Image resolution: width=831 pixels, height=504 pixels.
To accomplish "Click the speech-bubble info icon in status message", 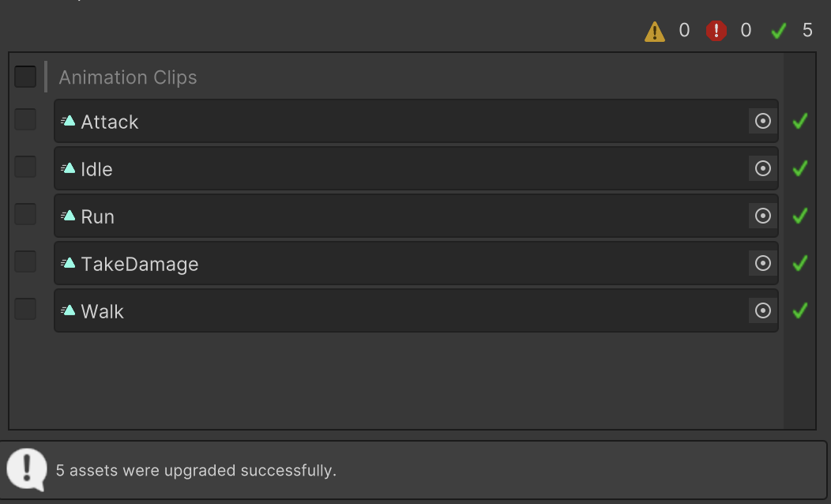I will 27,469.
